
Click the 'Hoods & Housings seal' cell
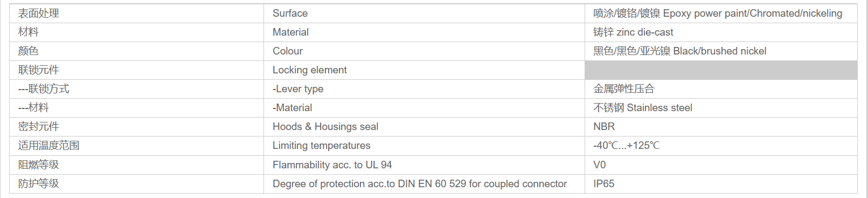pos(424,127)
